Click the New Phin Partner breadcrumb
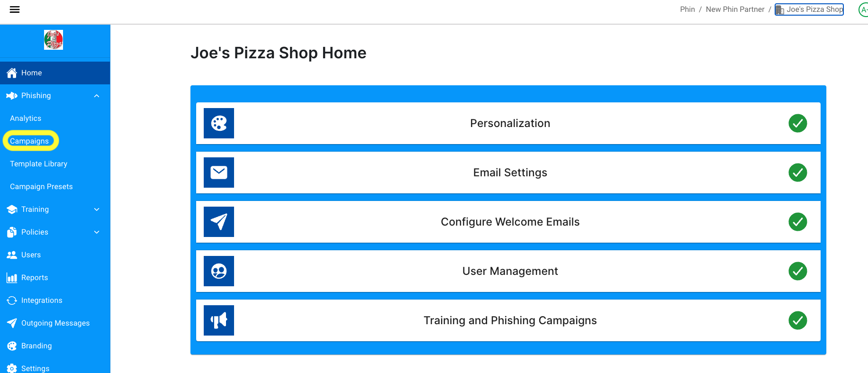 (x=735, y=9)
